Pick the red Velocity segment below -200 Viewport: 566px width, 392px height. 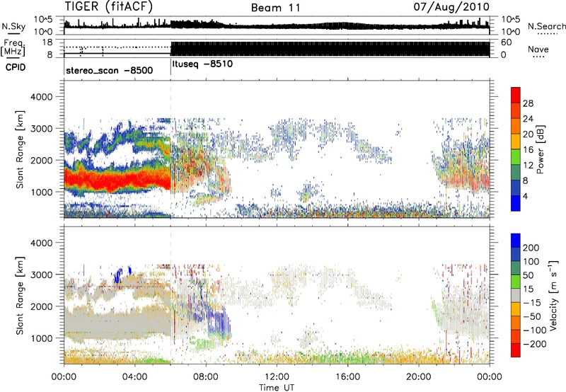tap(516, 350)
